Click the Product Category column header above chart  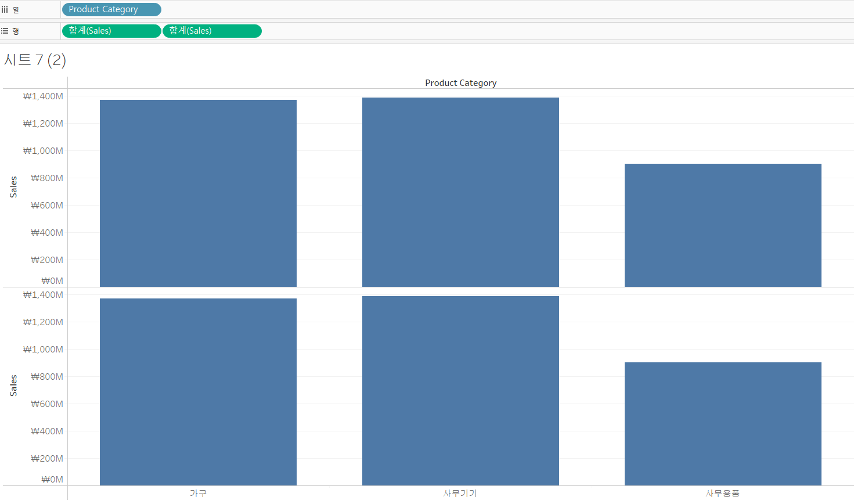click(461, 83)
